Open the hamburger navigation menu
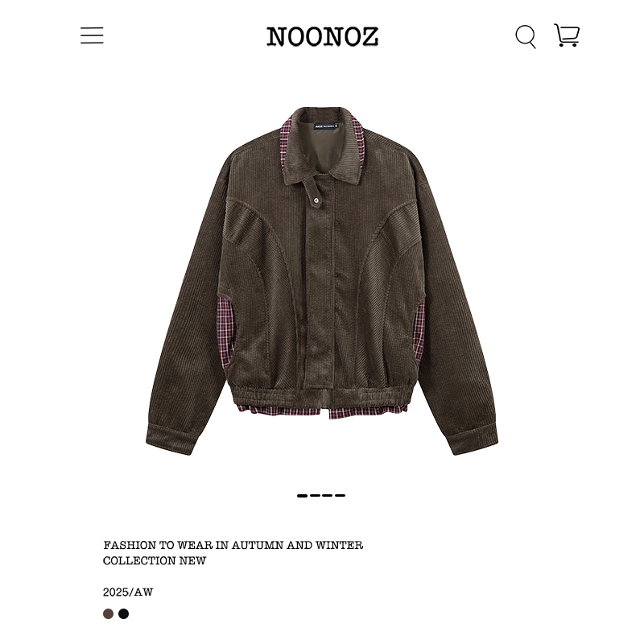The width and height of the screenshot is (644, 644). 92,35
